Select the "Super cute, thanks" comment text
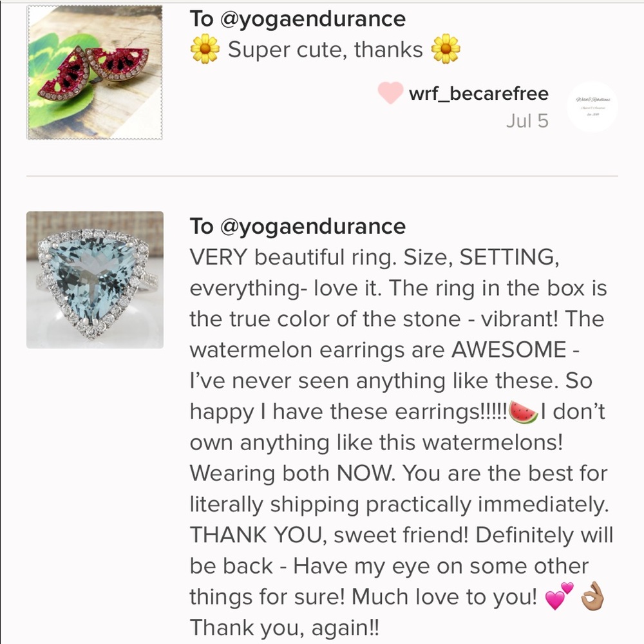The width and height of the screenshot is (644, 644). tap(325, 50)
